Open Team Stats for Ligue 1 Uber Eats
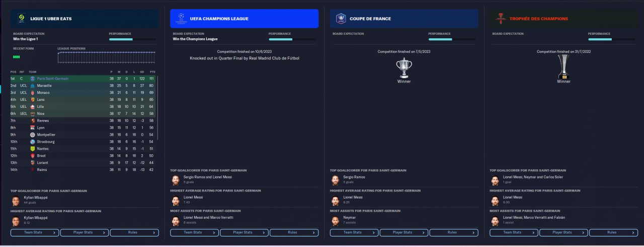 click(35, 232)
